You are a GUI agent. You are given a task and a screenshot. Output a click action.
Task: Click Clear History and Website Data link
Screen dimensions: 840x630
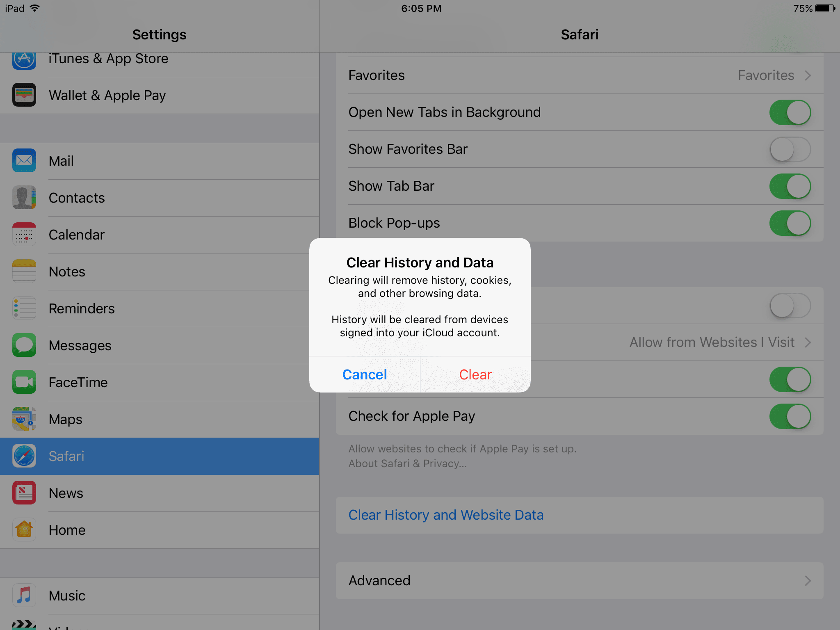(x=446, y=515)
